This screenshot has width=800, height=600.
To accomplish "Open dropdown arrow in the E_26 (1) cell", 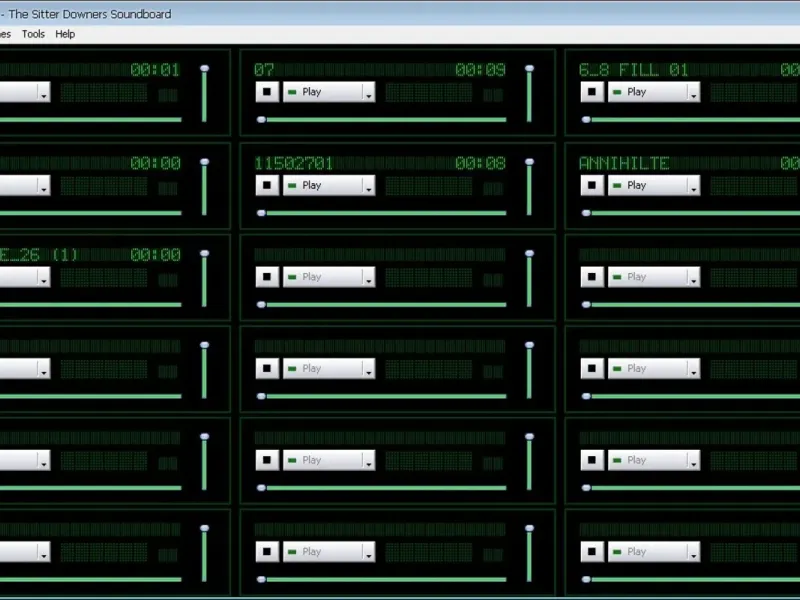I will click(x=44, y=277).
